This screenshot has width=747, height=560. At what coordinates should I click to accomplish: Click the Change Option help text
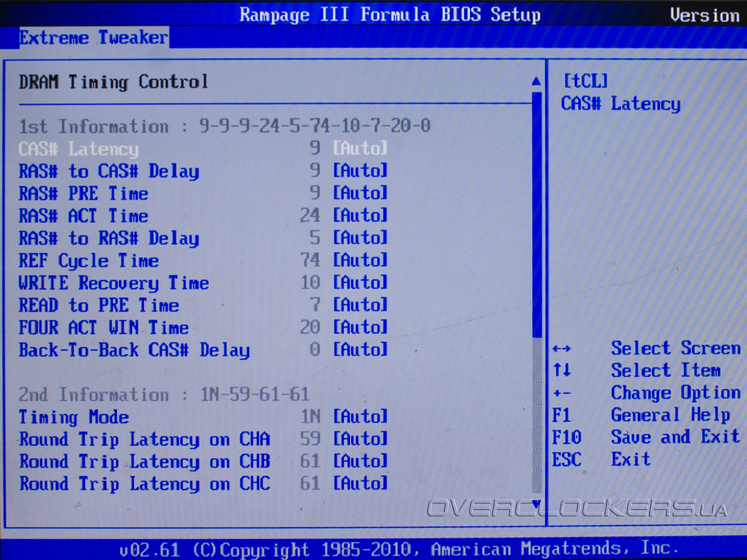tap(676, 393)
